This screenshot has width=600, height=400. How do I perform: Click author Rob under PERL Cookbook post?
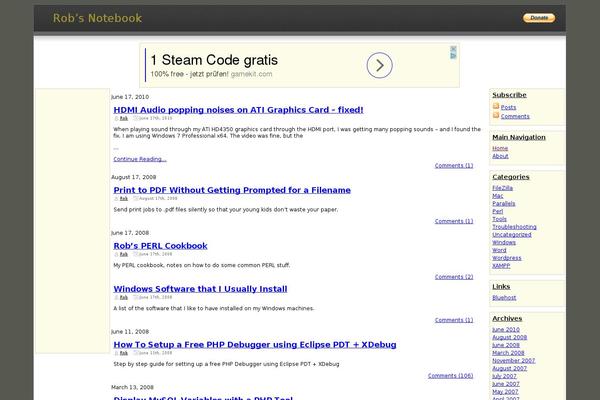point(124,254)
